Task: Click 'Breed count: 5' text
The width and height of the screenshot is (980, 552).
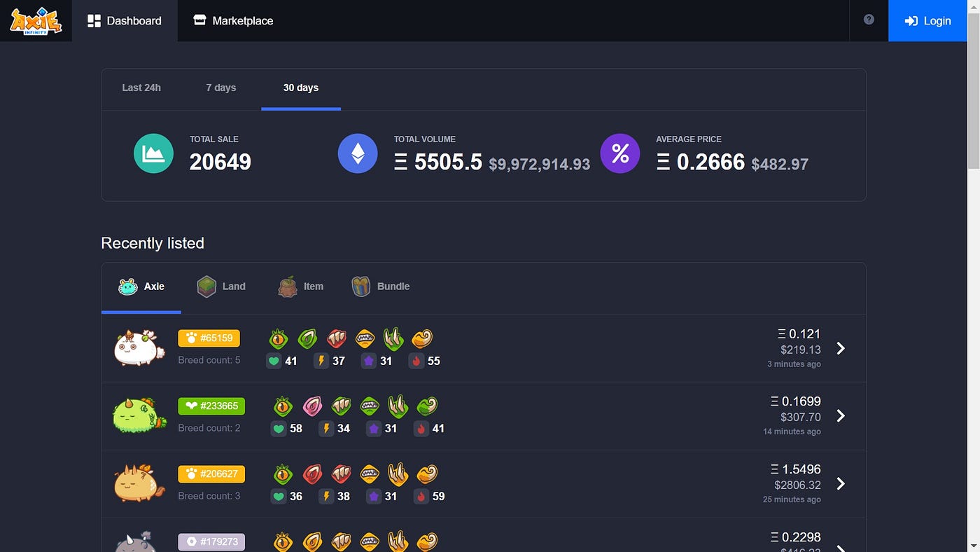Action: tap(209, 360)
